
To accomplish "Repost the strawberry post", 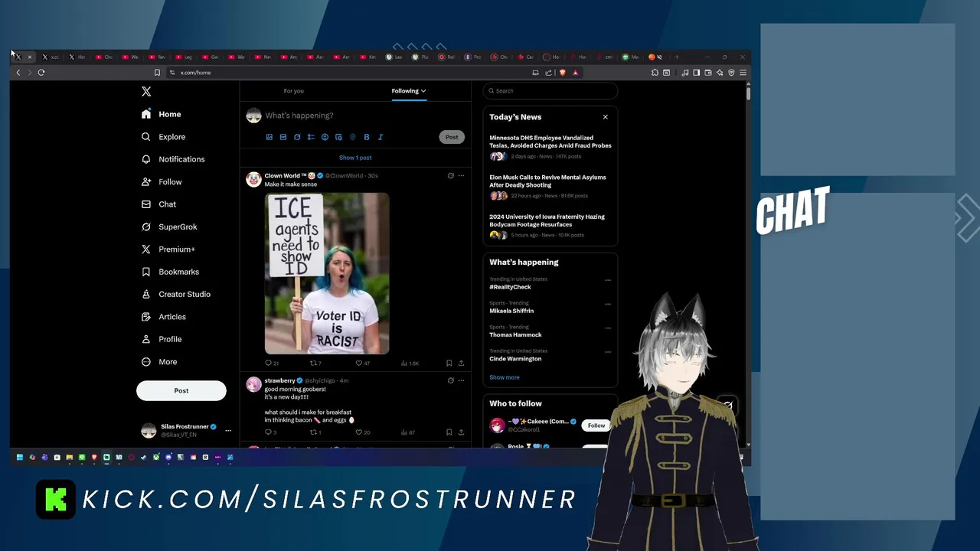I will [x=315, y=432].
